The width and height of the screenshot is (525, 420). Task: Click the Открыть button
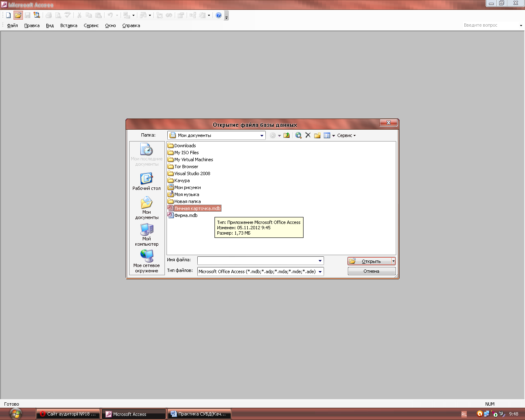click(x=369, y=261)
